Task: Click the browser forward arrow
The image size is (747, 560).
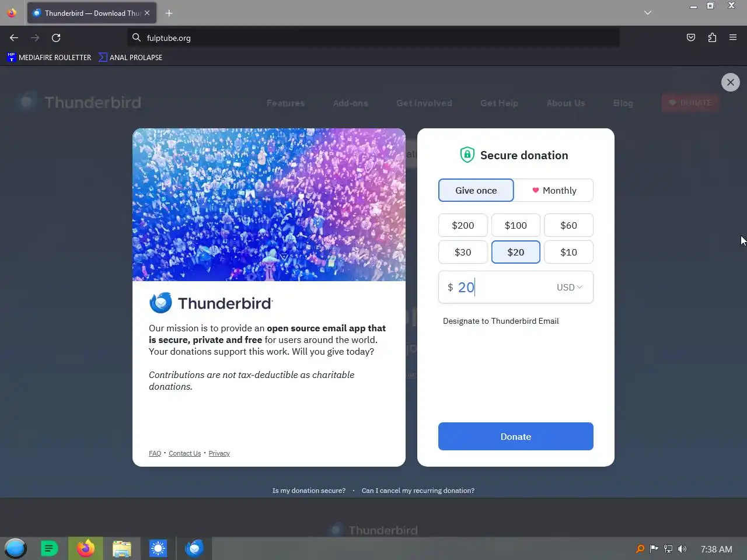Action: tap(35, 37)
